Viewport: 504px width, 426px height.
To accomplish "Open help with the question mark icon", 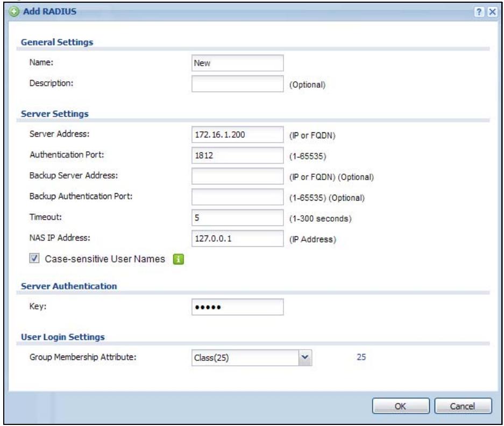I will 479,12.
